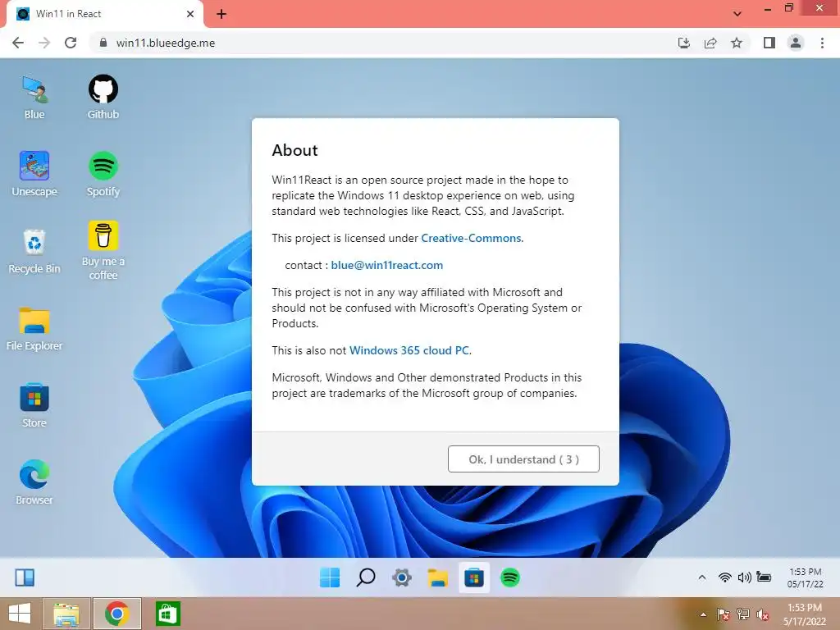Install app icon in address bar
840x630 pixels.
[x=684, y=43]
